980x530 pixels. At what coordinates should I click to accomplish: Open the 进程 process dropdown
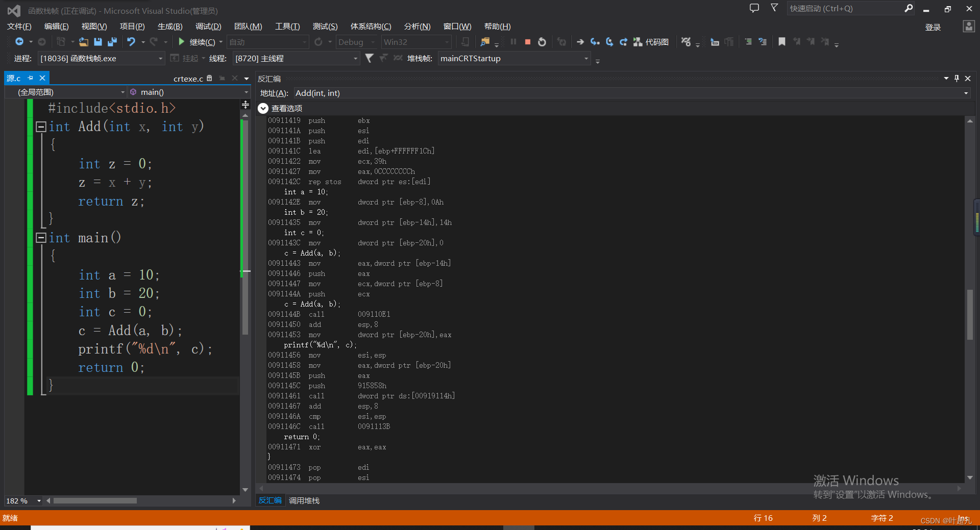160,59
